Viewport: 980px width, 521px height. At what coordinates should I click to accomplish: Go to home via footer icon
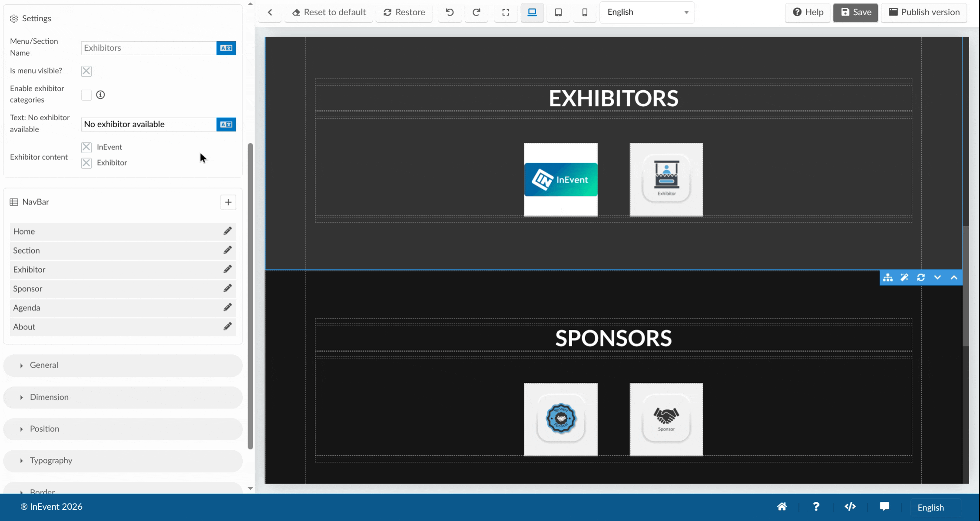(782, 507)
